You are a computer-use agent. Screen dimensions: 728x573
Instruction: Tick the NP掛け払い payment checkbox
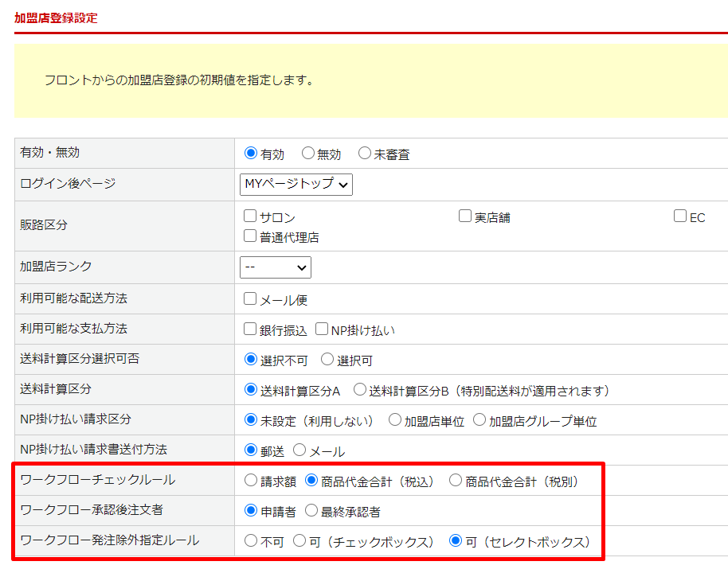tap(322, 329)
